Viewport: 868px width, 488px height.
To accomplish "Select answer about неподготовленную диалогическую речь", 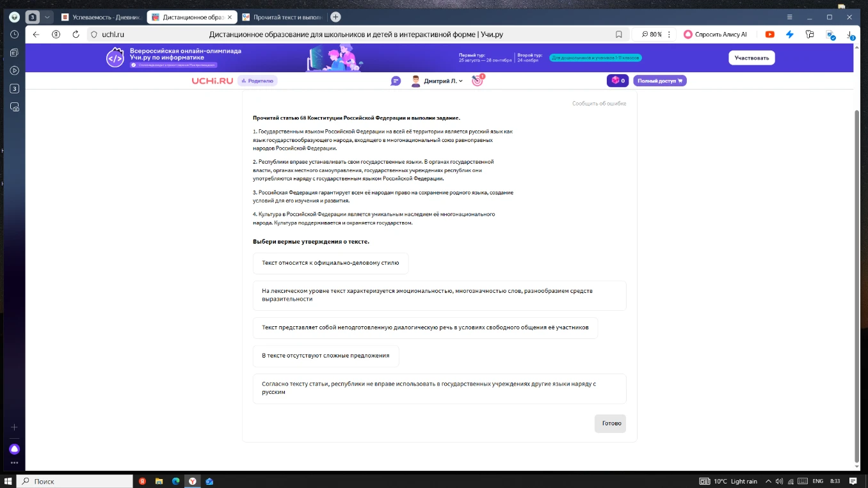I will coord(425,327).
